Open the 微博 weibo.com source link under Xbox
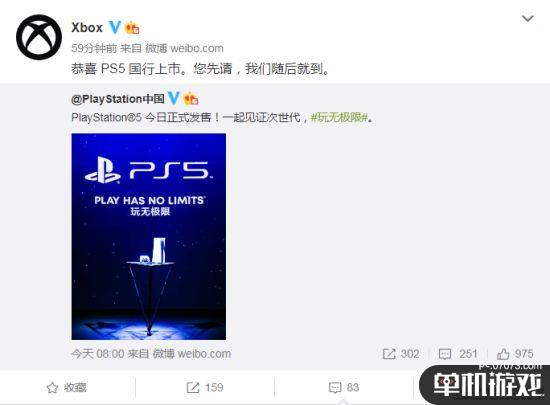This screenshot has height=405, width=550. (x=184, y=48)
